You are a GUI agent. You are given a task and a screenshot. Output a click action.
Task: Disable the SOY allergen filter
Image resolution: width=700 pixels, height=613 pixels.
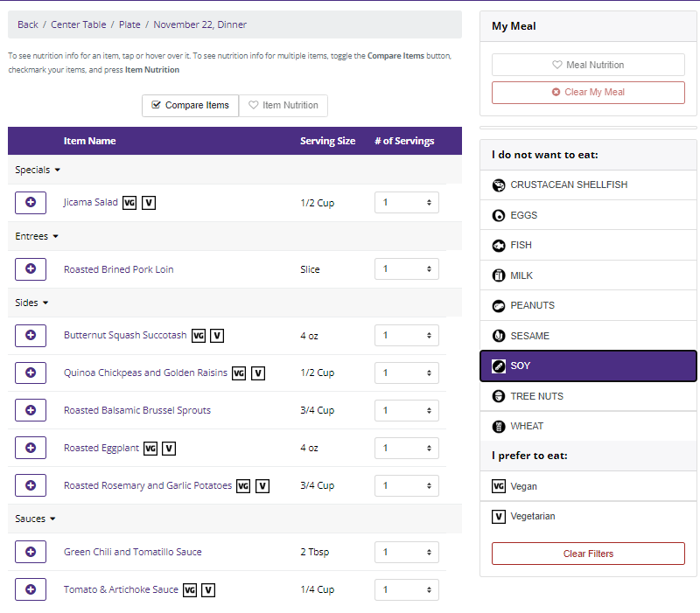(588, 366)
